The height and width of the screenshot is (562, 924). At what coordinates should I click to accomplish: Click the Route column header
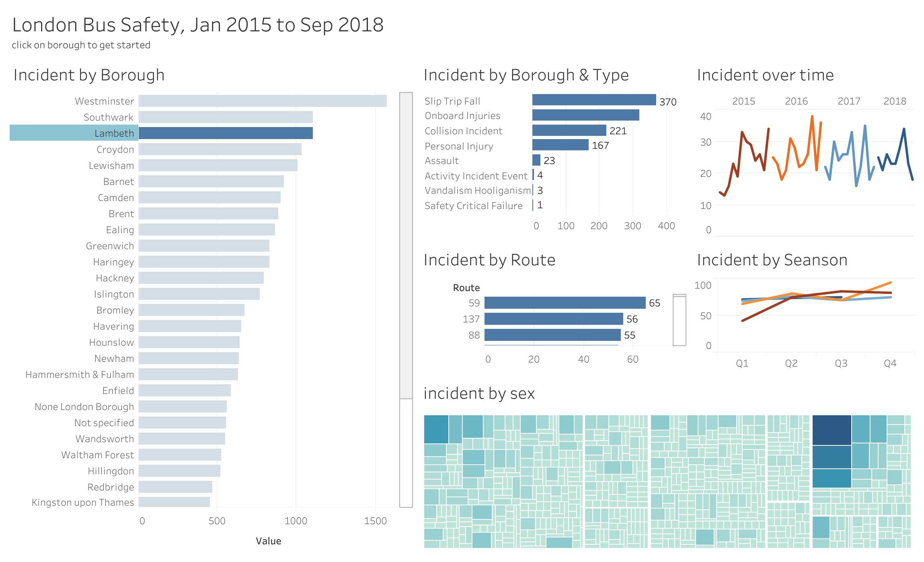coord(466,288)
